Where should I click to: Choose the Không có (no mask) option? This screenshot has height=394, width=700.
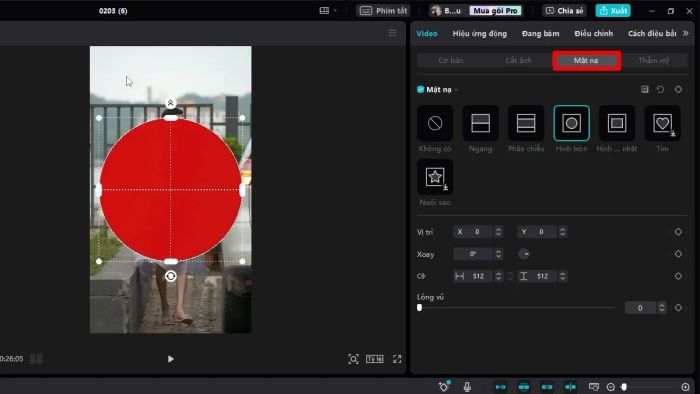(x=435, y=123)
